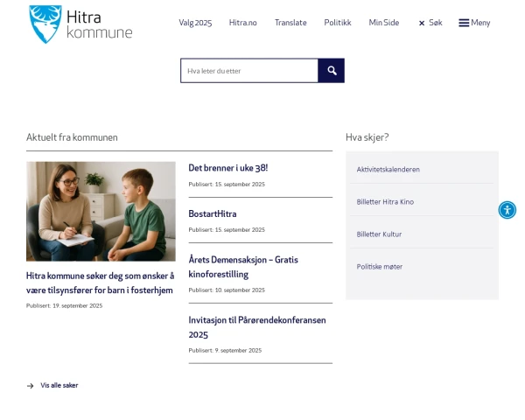The image size is (525, 420).
Task: Click the arrow beside Vis alle saker
Action: coord(31,385)
